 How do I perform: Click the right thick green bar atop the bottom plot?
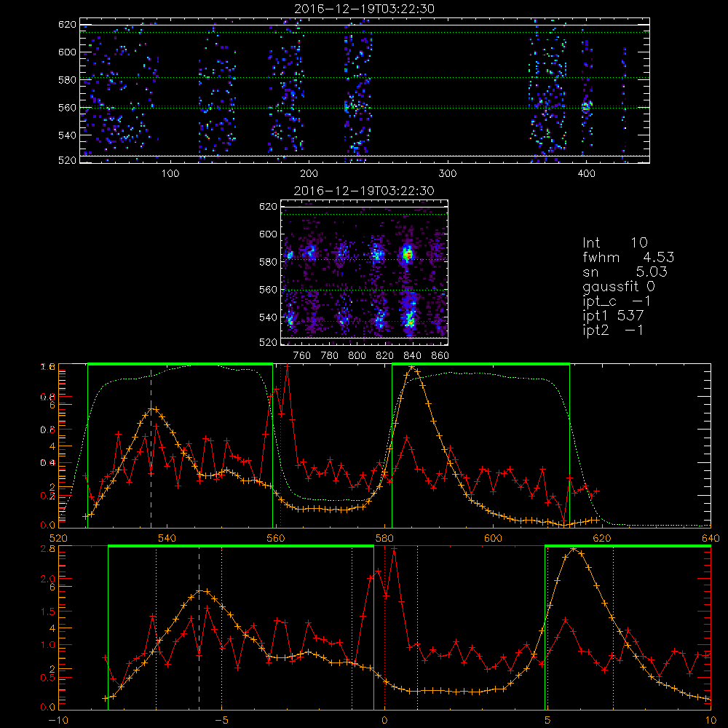click(628, 547)
